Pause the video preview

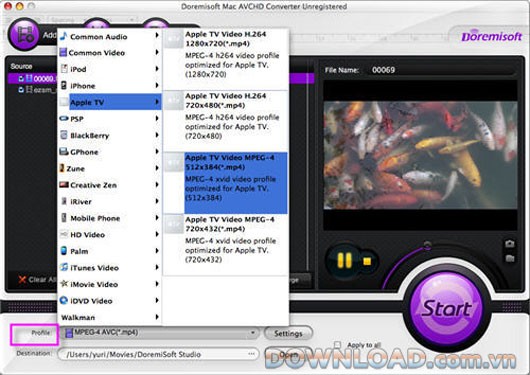(345, 261)
